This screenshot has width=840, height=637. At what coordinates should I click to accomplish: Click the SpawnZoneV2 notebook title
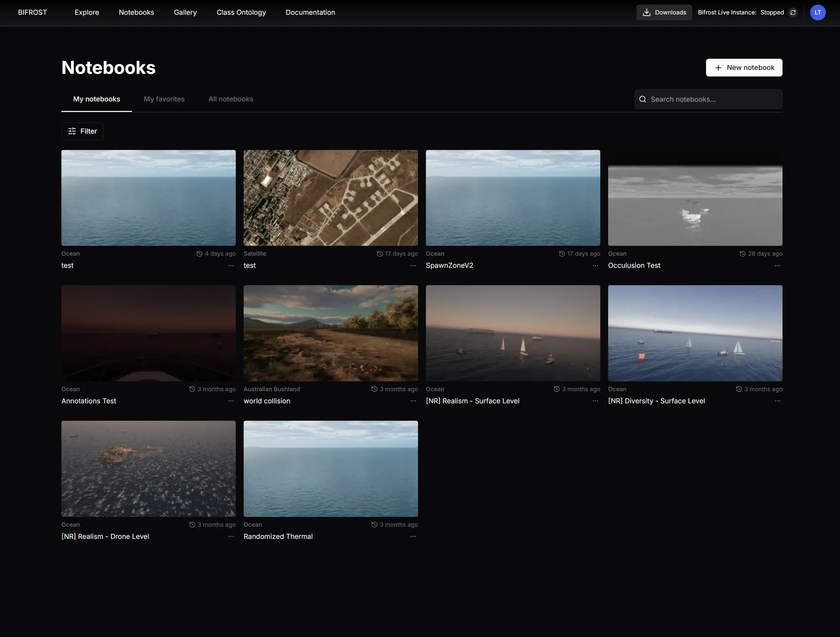[450, 265]
